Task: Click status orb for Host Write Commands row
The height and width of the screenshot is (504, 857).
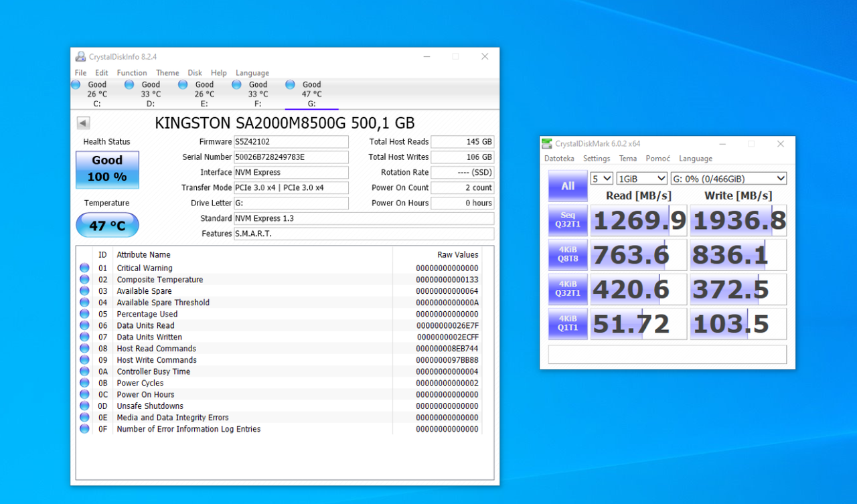Action: click(84, 359)
